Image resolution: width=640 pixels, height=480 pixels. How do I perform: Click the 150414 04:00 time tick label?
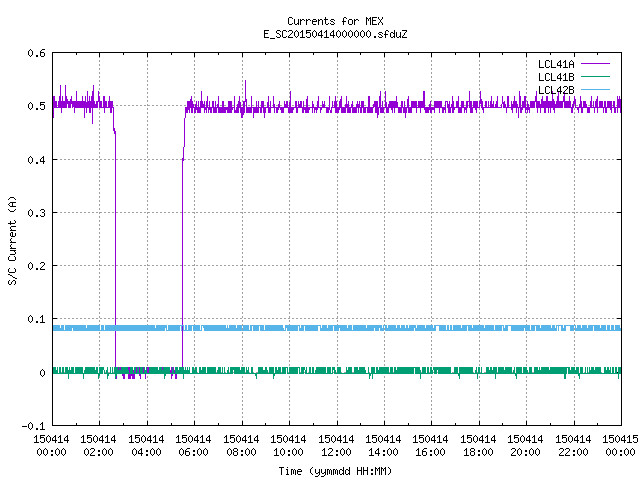coord(146,446)
